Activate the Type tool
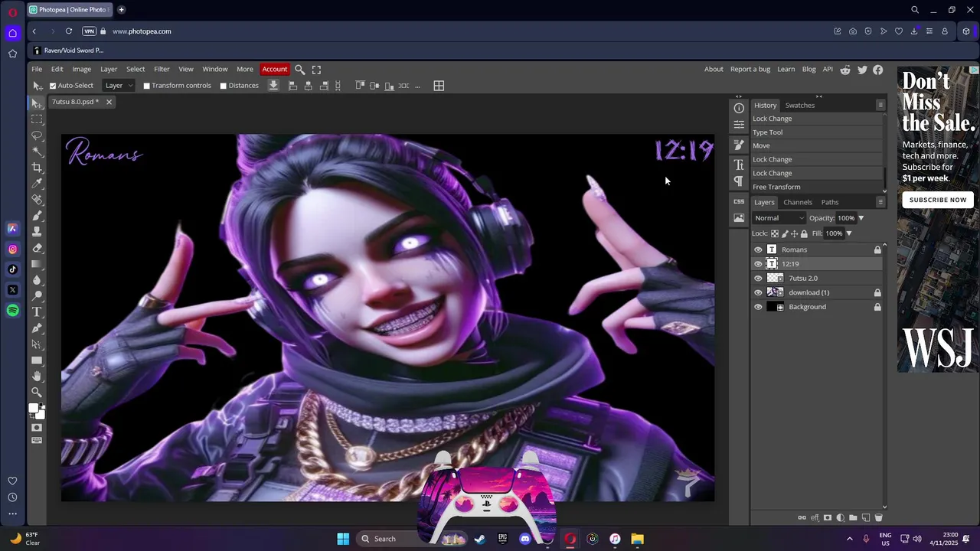The image size is (980, 551). [x=37, y=312]
